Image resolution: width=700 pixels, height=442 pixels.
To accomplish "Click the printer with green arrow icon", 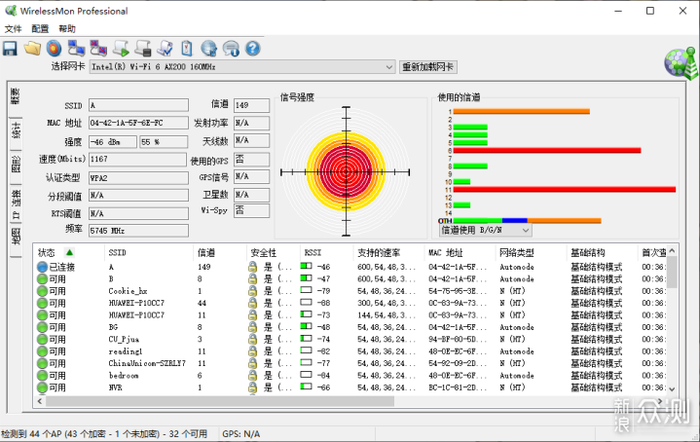I will [x=121, y=47].
